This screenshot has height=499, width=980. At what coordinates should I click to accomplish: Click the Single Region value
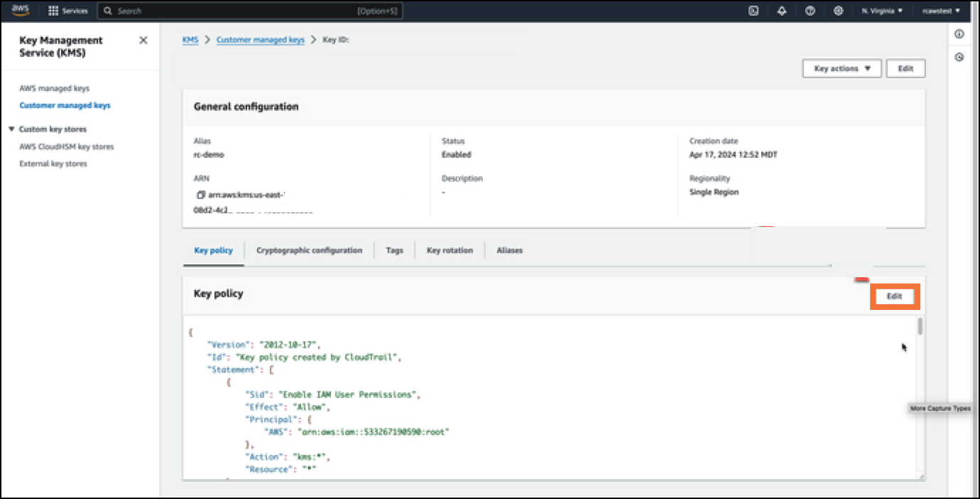pyautogui.click(x=714, y=192)
